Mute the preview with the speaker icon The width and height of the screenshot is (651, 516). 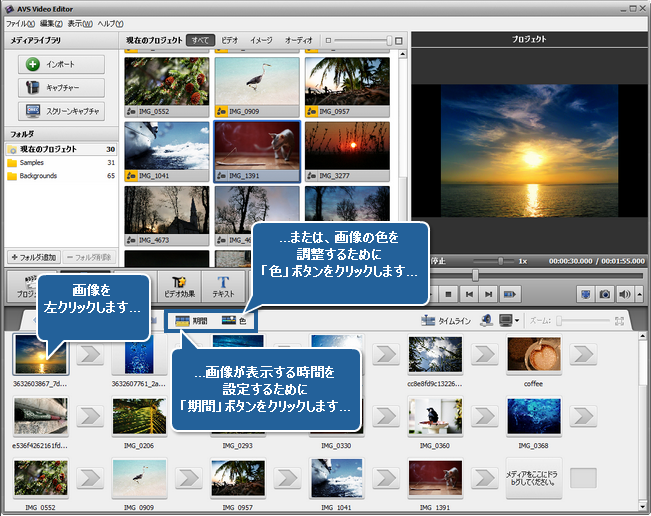[624, 295]
